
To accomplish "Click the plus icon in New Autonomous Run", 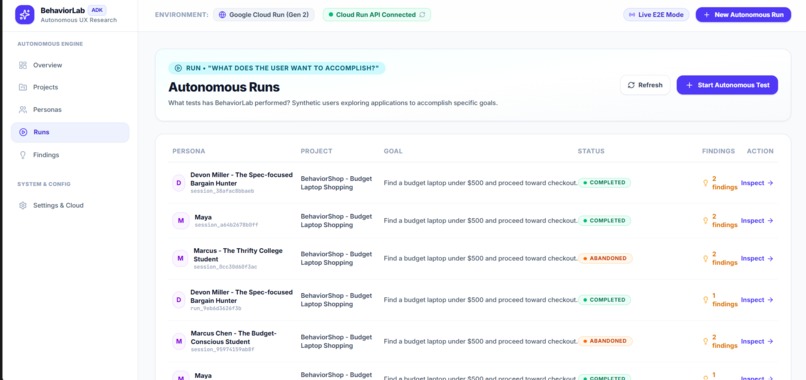I will point(707,15).
